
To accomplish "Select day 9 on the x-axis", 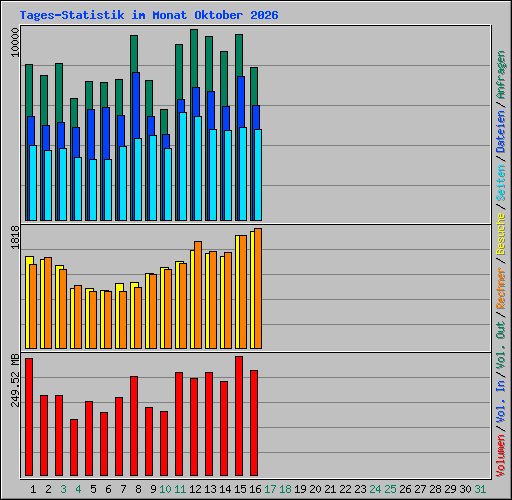I will (153, 489).
